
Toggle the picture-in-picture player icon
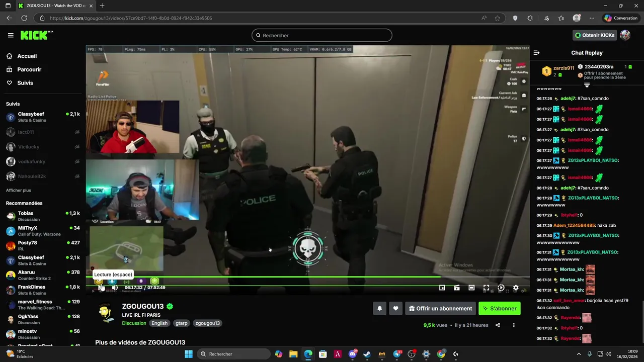(442, 288)
